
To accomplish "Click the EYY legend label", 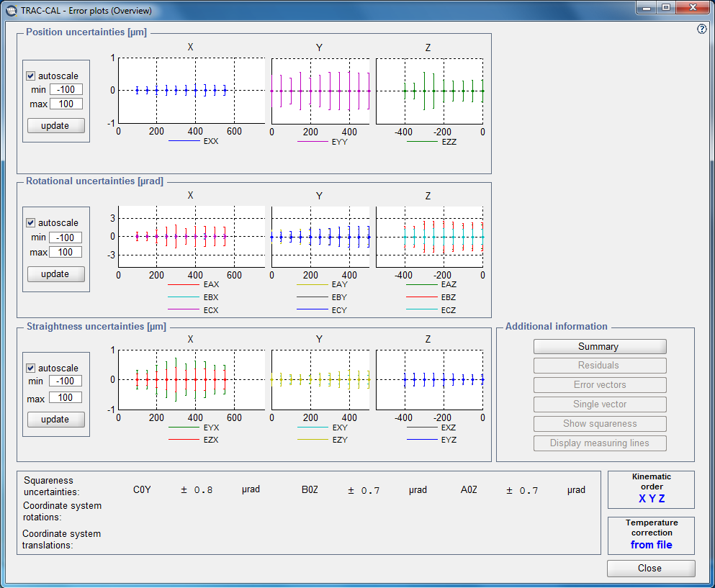I will (x=340, y=142).
